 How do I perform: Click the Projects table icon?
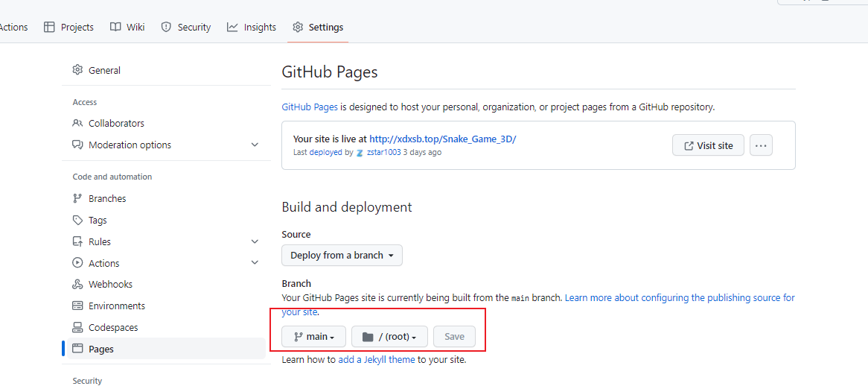49,27
